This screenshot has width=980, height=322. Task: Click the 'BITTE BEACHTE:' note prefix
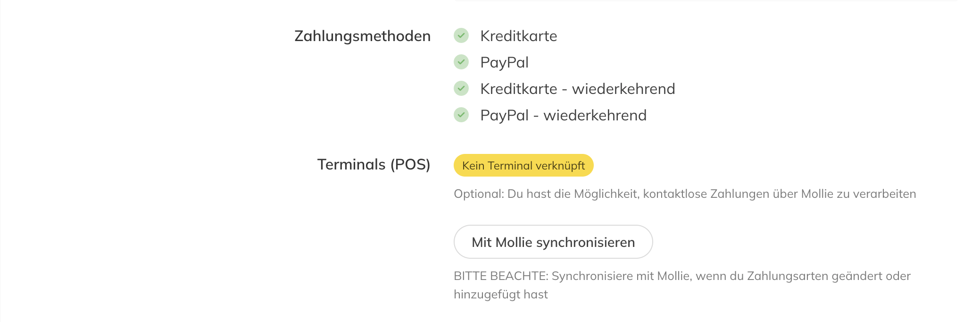click(x=501, y=276)
